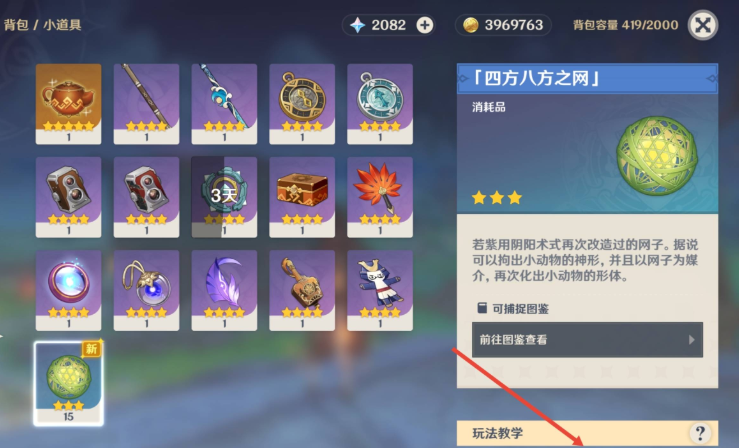Select the new 四方八方之网 item with 15
The height and width of the screenshot is (448, 739).
(68, 383)
